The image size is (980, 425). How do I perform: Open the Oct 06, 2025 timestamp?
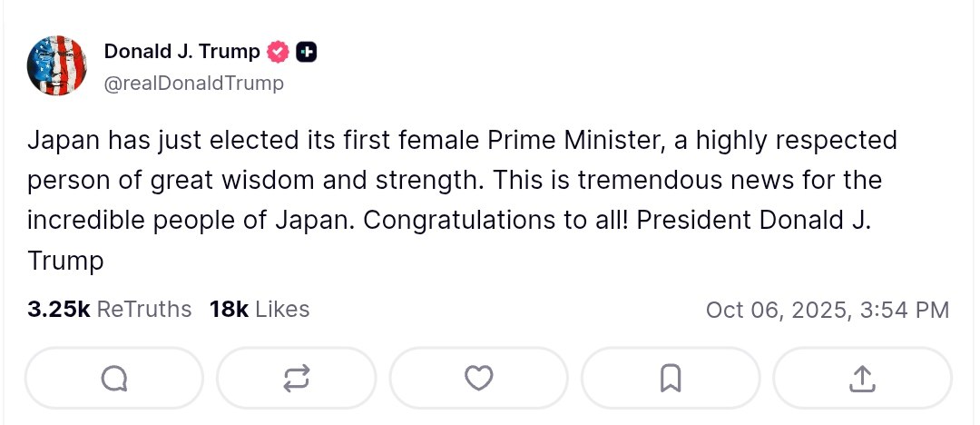(827, 310)
